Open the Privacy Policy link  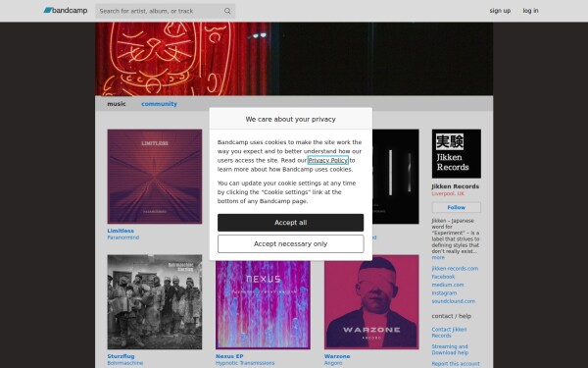[x=327, y=160]
